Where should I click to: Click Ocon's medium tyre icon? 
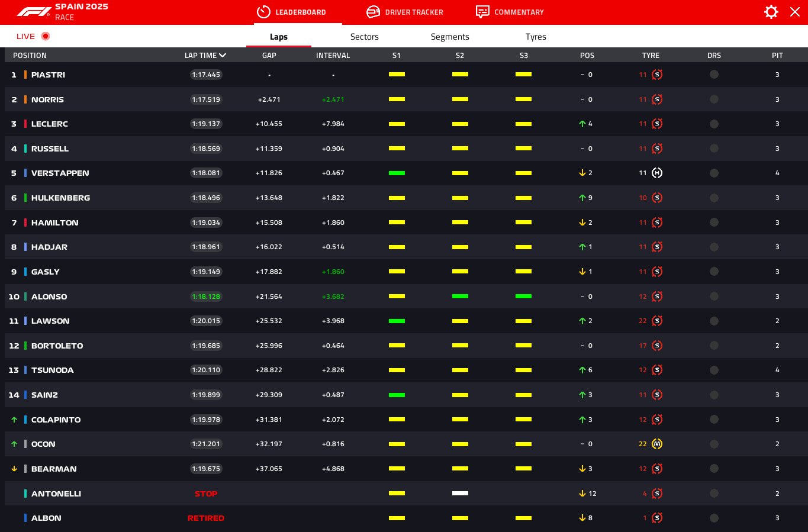[x=657, y=444]
